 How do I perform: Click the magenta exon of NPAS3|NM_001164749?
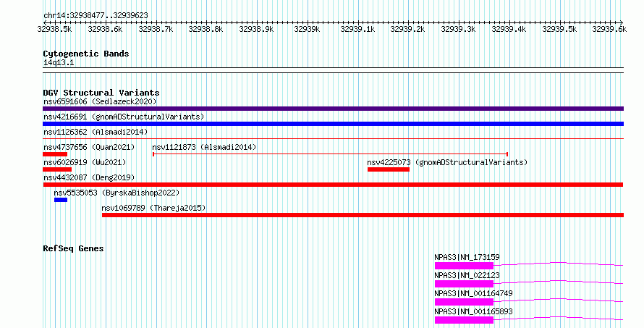coord(464,302)
